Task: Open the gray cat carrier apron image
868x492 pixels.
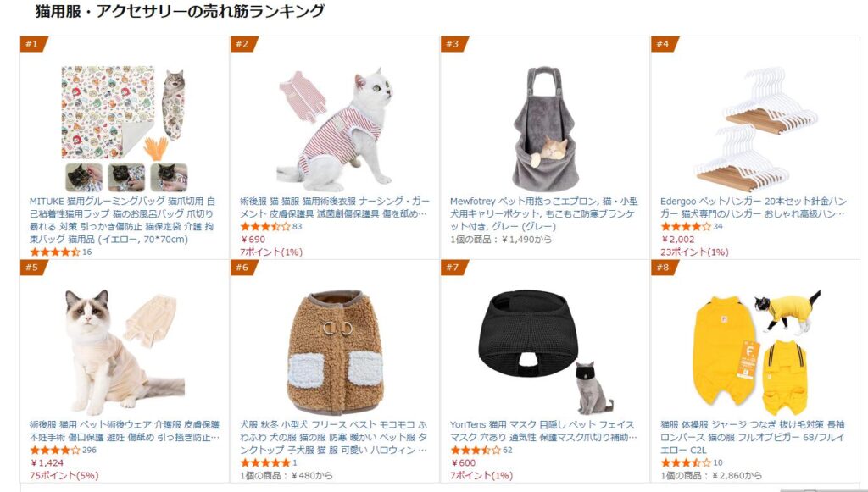Action: [x=545, y=129]
